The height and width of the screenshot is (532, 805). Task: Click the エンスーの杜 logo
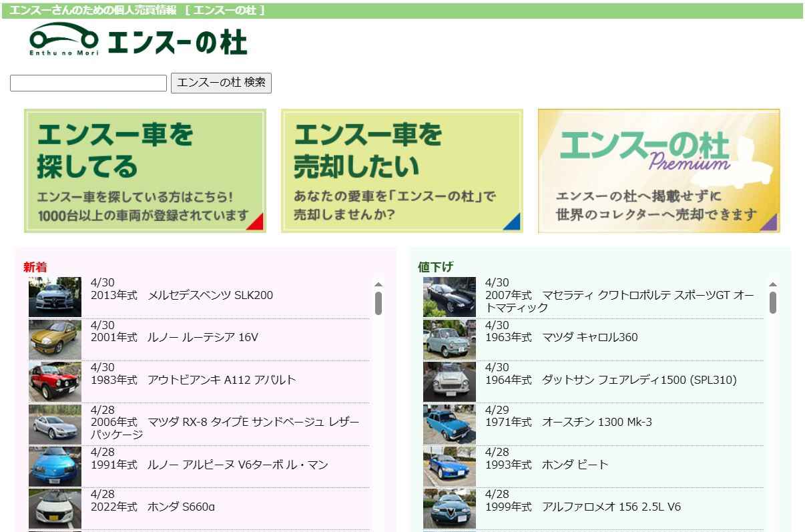[138, 40]
